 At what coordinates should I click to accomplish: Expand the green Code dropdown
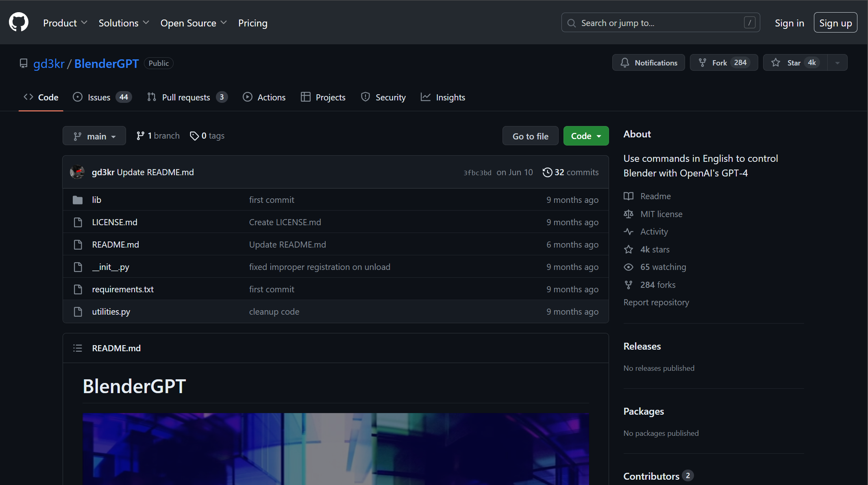(x=586, y=136)
